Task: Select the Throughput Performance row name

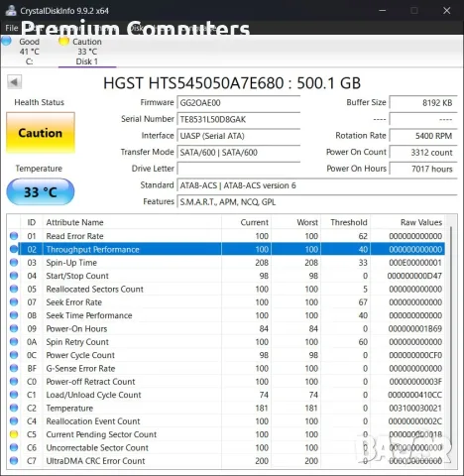Action: 92,249
